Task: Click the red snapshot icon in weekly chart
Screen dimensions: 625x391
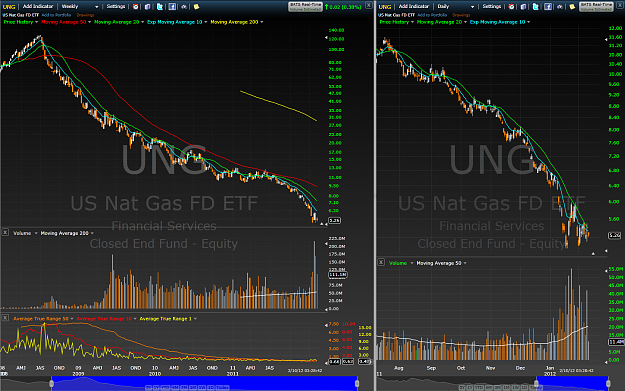Action: tap(136, 7)
